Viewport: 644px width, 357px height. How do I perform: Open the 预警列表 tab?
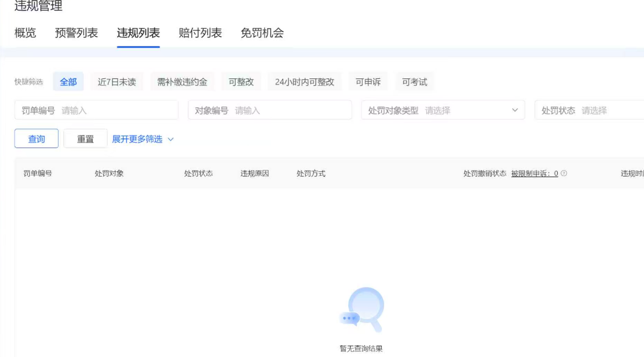point(77,33)
